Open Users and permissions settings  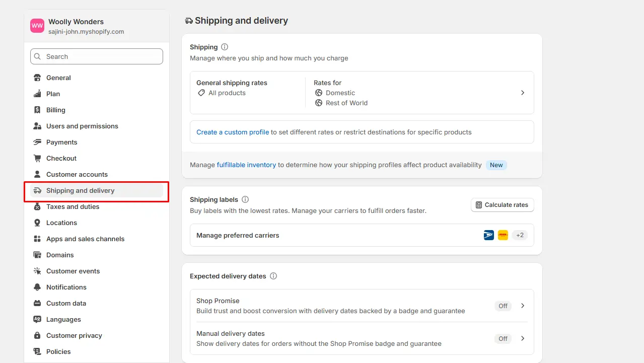point(96,126)
